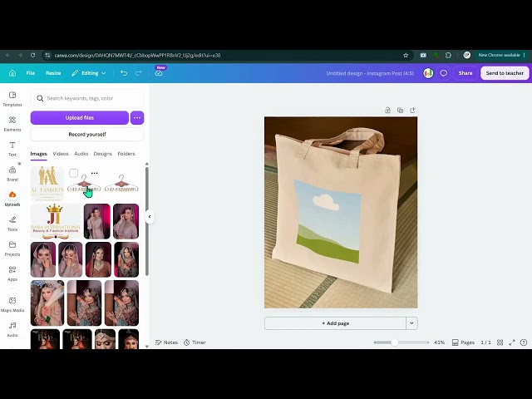Open the Projects panel

12,249
